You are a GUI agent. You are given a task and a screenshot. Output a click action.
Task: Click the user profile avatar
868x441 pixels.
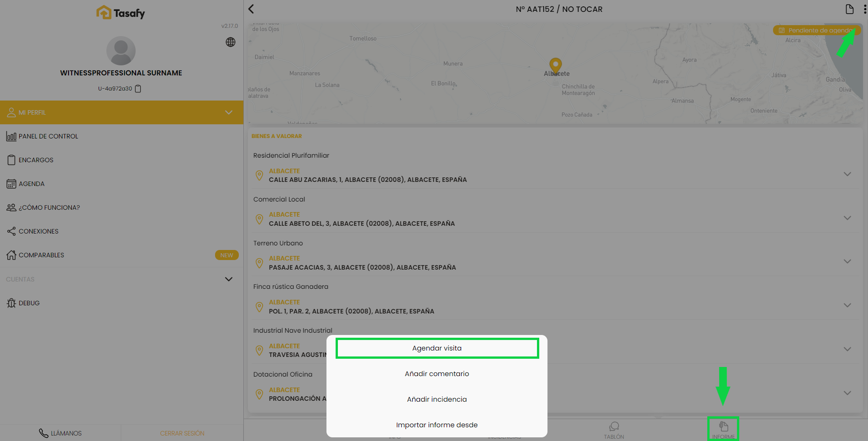121,51
